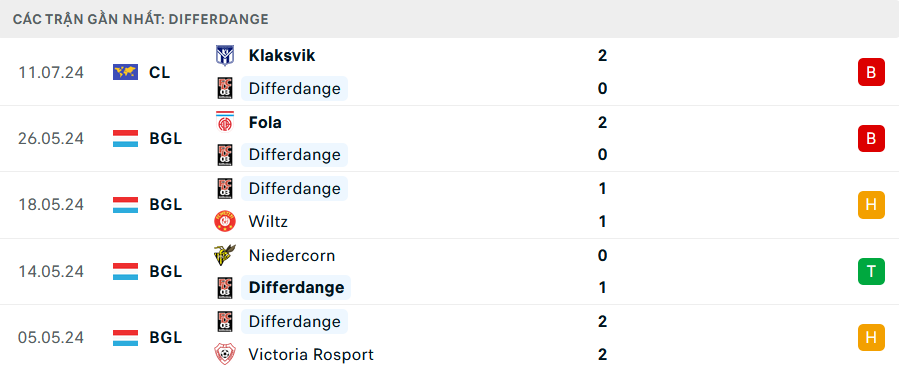Open the Victoria Rosport team link

tap(311, 354)
